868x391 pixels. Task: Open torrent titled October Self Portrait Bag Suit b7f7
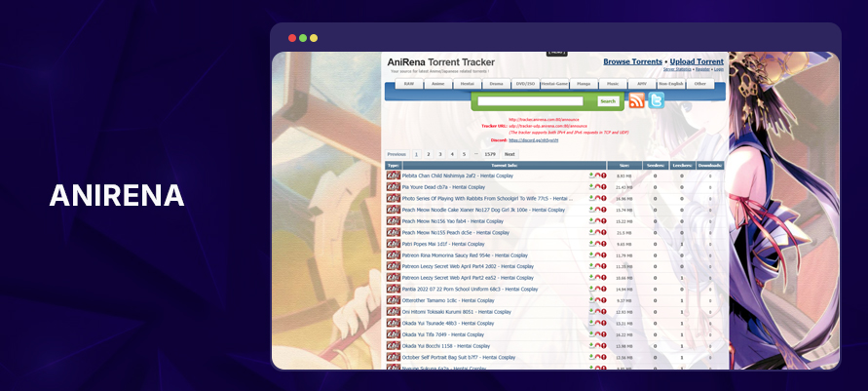(459, 357)
